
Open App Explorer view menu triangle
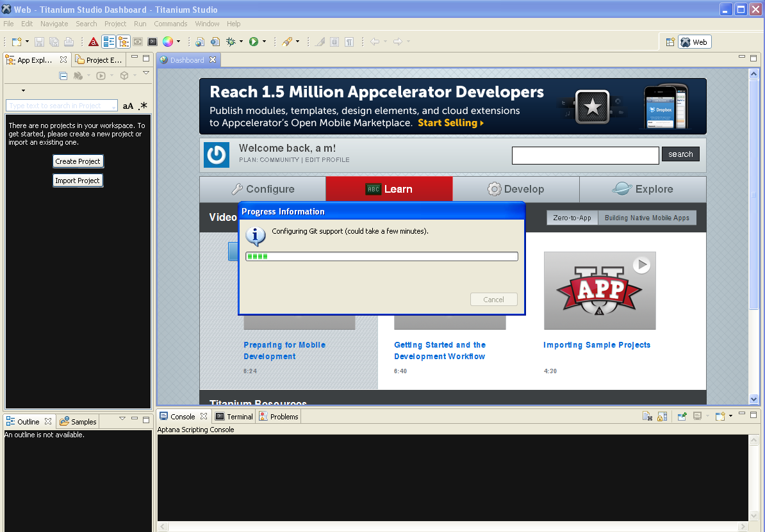point(146,73)
